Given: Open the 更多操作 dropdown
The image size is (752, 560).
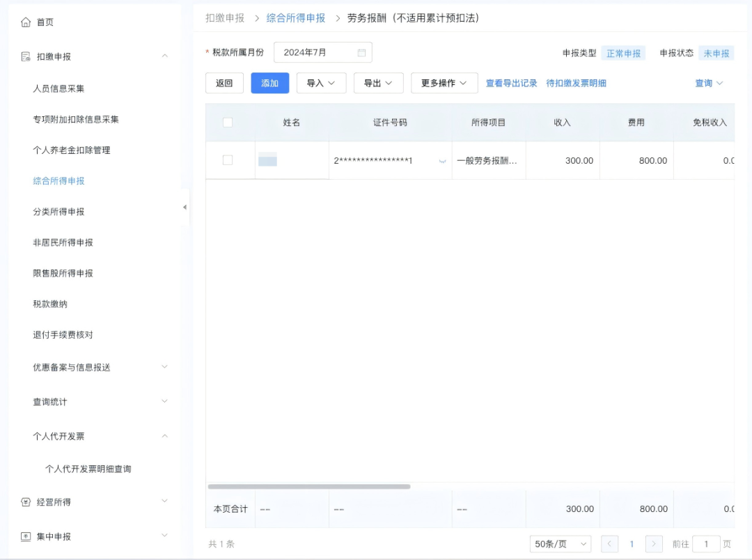Looking at the screenshot, I should click(444, 83).
